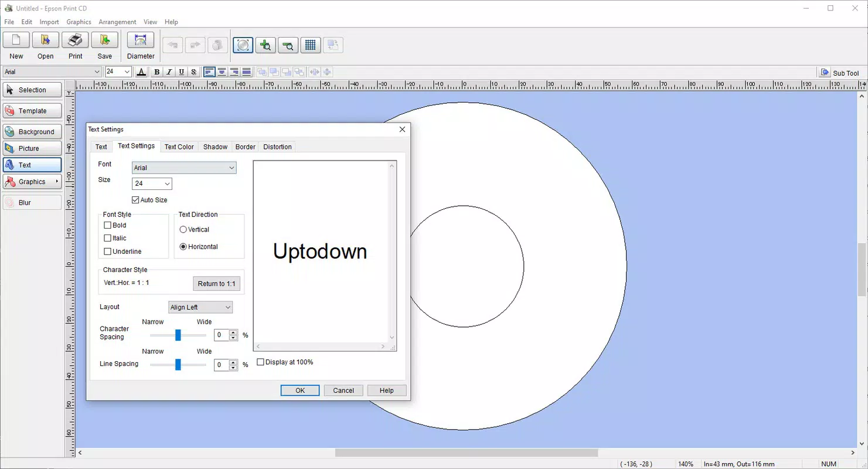
Task: Expand the Size dropdown in Text Settings dialog
Action: click(167, 183)
